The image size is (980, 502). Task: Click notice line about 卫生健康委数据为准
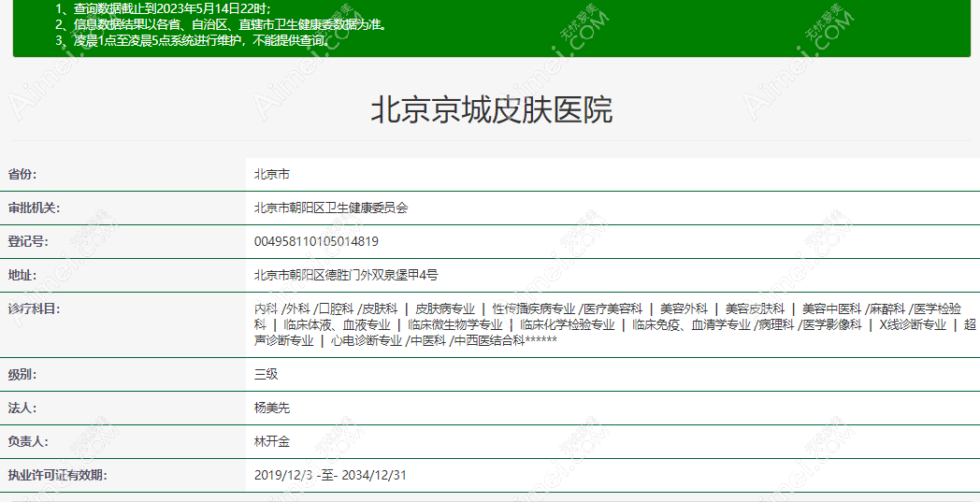coord(222,24)
